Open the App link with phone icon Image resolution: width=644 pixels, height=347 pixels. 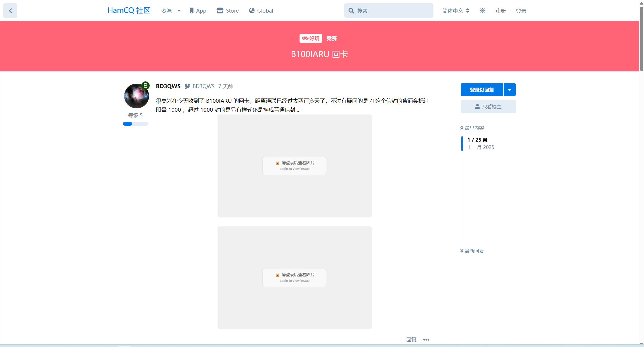pos(198,11)
